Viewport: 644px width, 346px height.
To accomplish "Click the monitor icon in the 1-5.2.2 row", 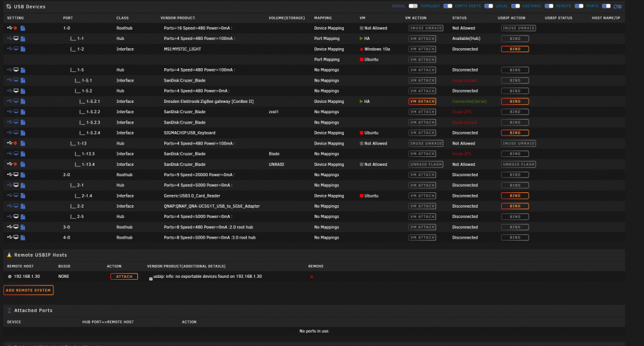I will [x=16, y=111].
